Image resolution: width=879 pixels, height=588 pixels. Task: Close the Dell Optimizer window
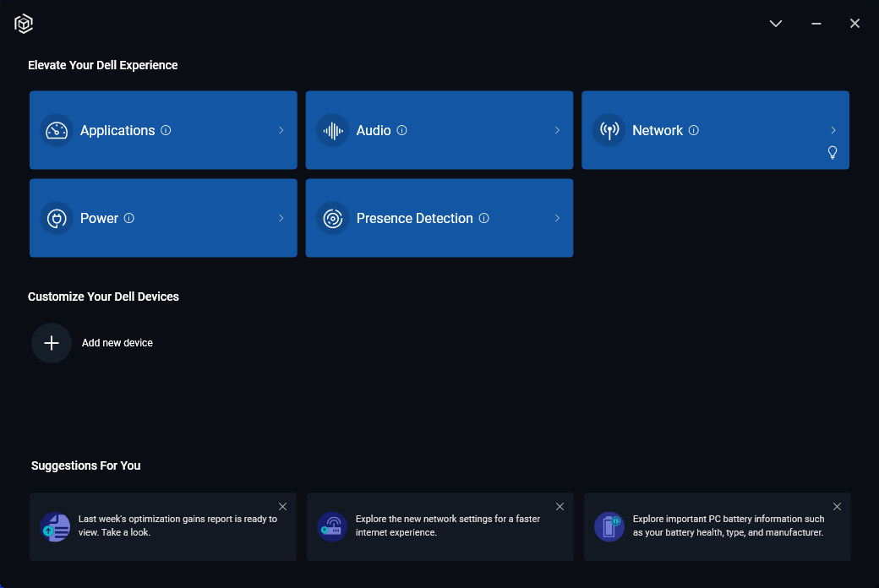(854, 24)
